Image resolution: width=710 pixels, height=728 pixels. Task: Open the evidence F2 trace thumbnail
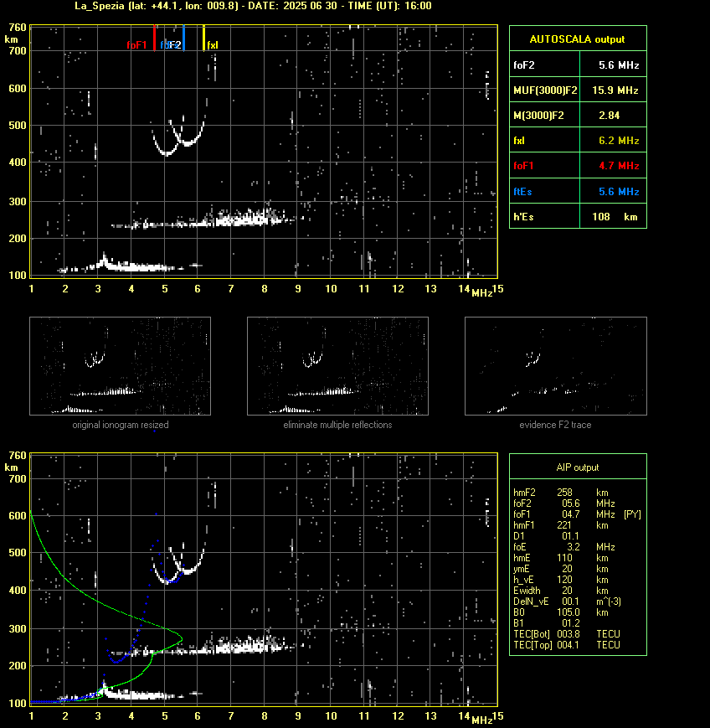click(x=556, y=366)
